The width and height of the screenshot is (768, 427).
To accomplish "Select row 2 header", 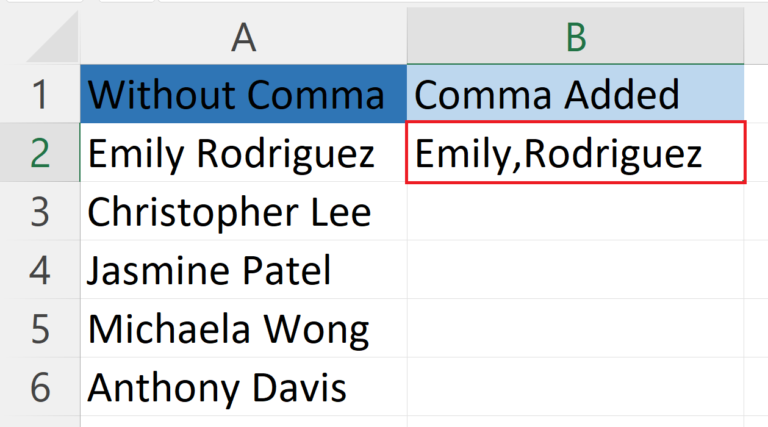I will point(40,153).
